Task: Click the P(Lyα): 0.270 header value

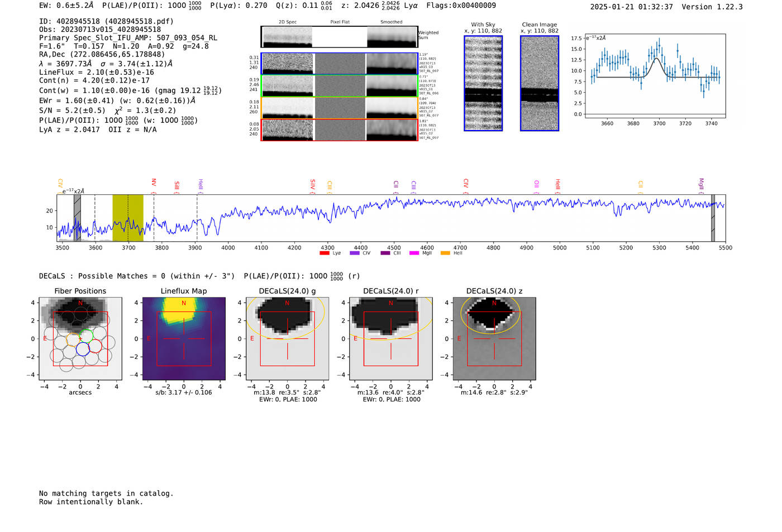Action: pos(239,5)
